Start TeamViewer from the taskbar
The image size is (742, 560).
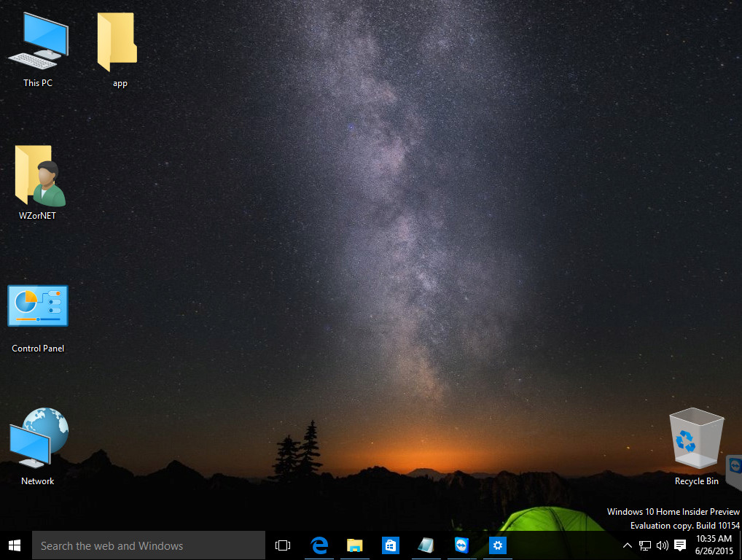pyautogui.click(x=461, y=545)
